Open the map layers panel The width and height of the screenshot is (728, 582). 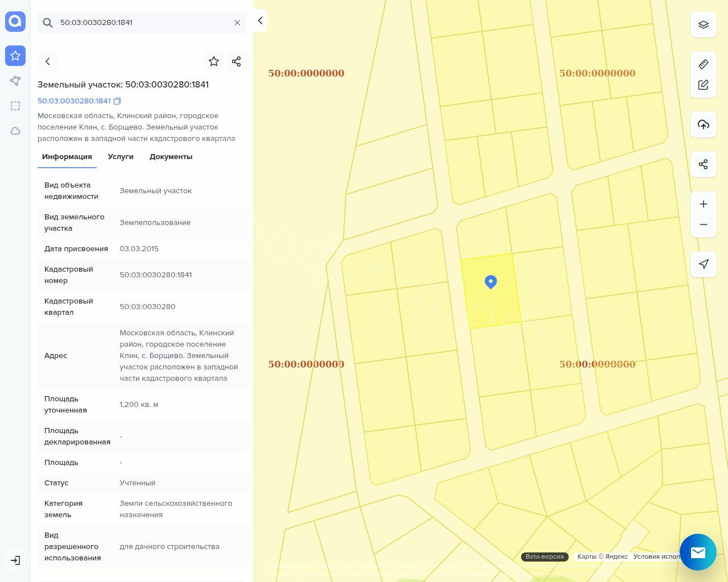pyautogui.click(x=703, y=25)
